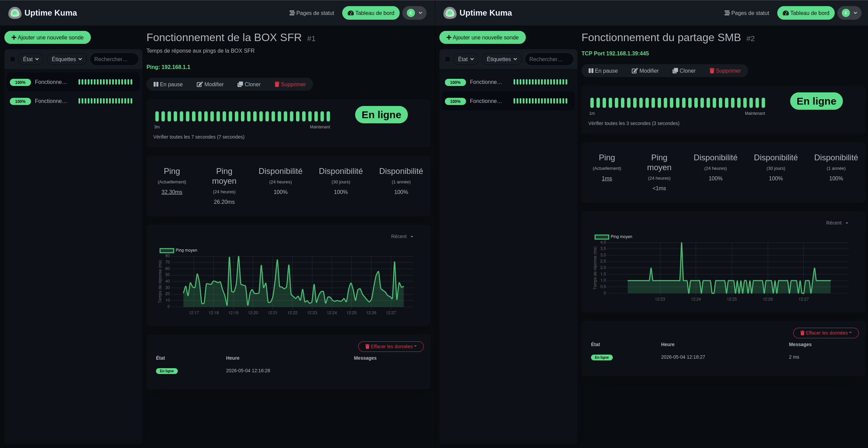Open Récent dropdown on BOX SFR chart
Viewport: 868px width, 448px height.
[x=402, y=236]
